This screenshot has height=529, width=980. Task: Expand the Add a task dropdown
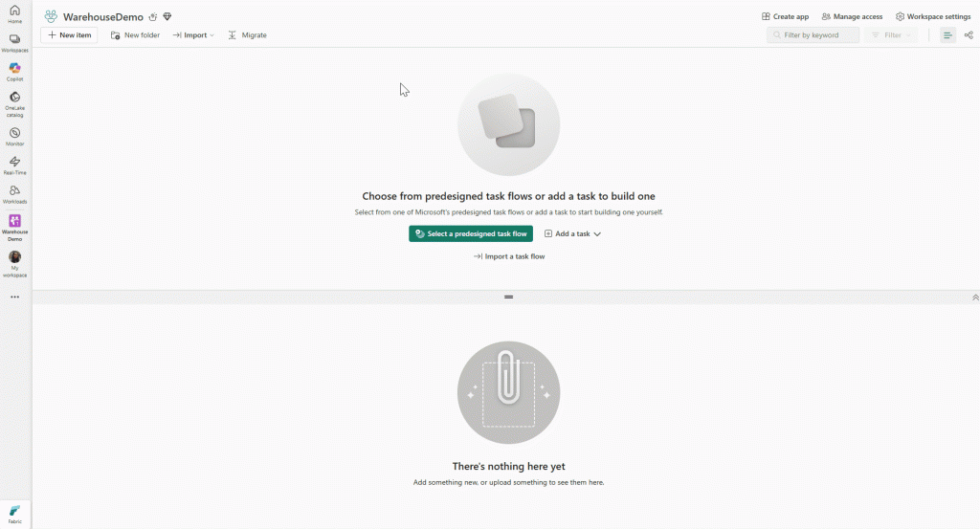572,233
